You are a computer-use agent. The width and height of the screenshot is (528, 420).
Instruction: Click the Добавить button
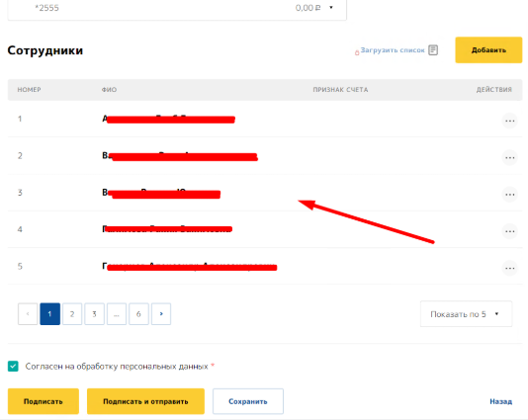pyautogui.click(x=488, y=50)
